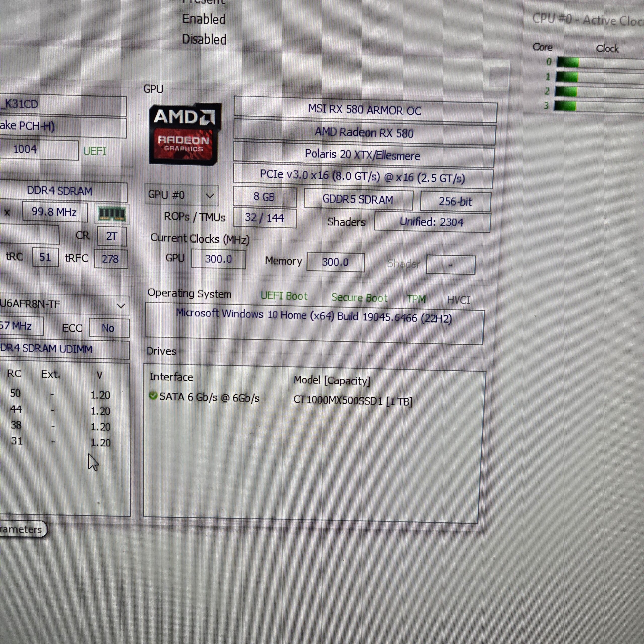Image resolution: width=644 pixels, height=644 pixels.
Task: Select the Polaris 20 XTX/Ellesmere field
Action: (363, 155)
